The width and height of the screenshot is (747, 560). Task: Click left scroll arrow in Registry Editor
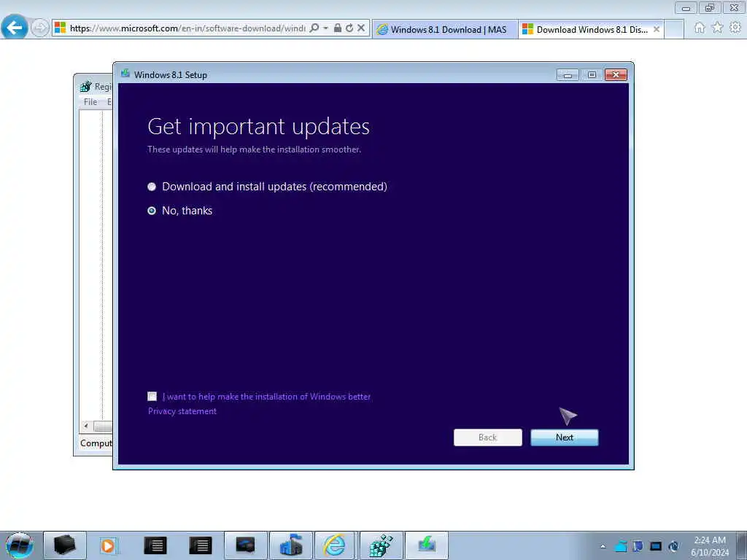tap(86, 426)
